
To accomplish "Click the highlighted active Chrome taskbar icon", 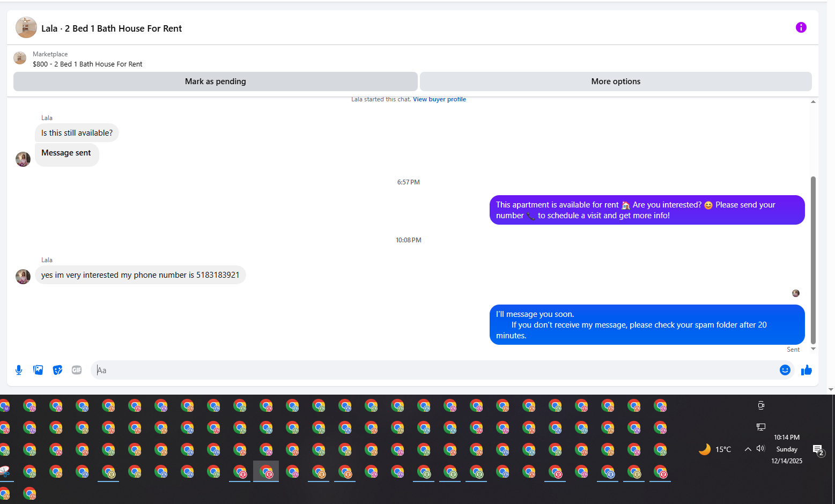I will 266,471.
